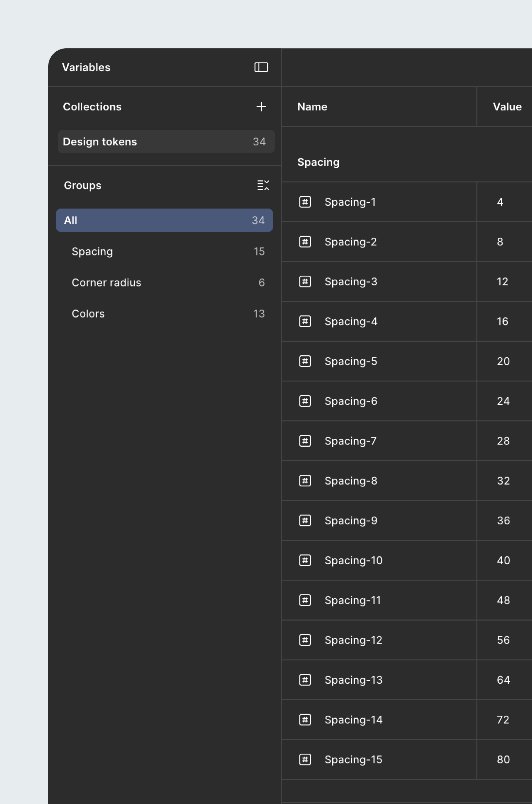
Task: Select the Spacing-11 variable name
Action: pyautogui.click(x=353, y=600)
